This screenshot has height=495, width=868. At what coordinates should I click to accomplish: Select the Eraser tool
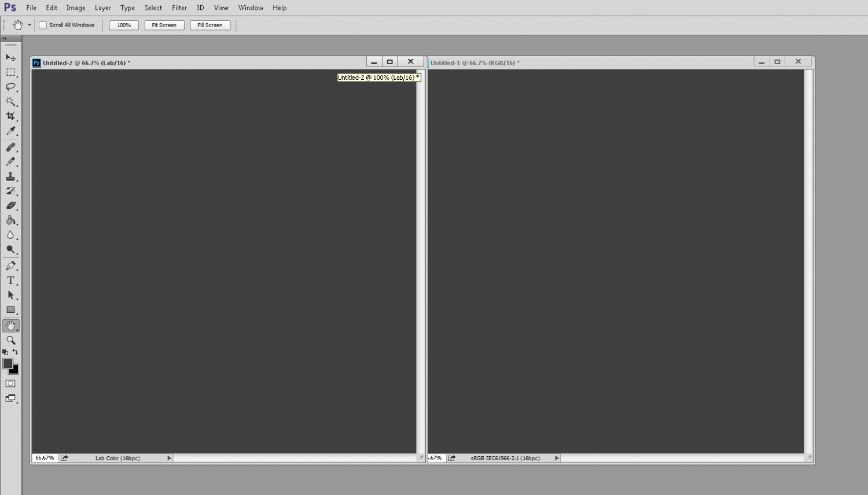[10, 205]
